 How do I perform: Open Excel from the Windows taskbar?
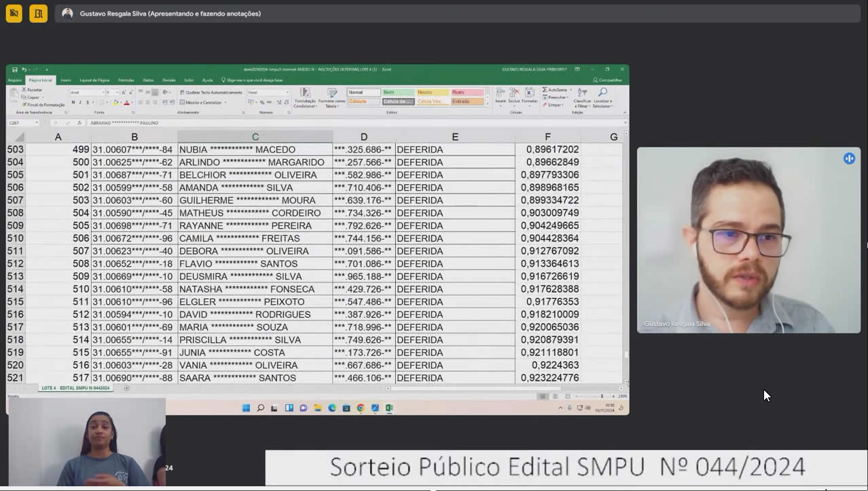pos(389,408)
